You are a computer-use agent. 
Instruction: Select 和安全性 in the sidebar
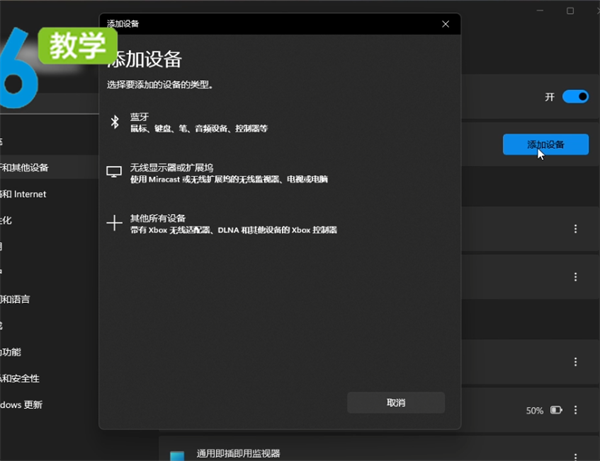click(20, 378)
